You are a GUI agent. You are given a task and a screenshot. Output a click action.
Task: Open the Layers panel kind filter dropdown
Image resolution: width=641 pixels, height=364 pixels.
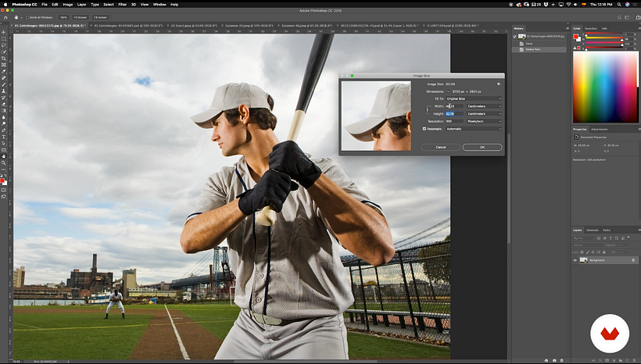click(x=584, y=237)
